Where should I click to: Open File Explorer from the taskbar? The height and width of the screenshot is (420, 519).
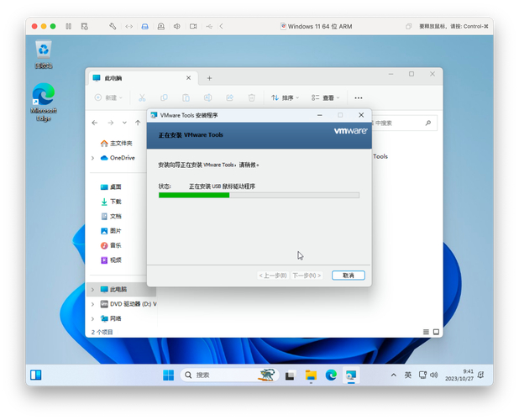tap(311, 375)
